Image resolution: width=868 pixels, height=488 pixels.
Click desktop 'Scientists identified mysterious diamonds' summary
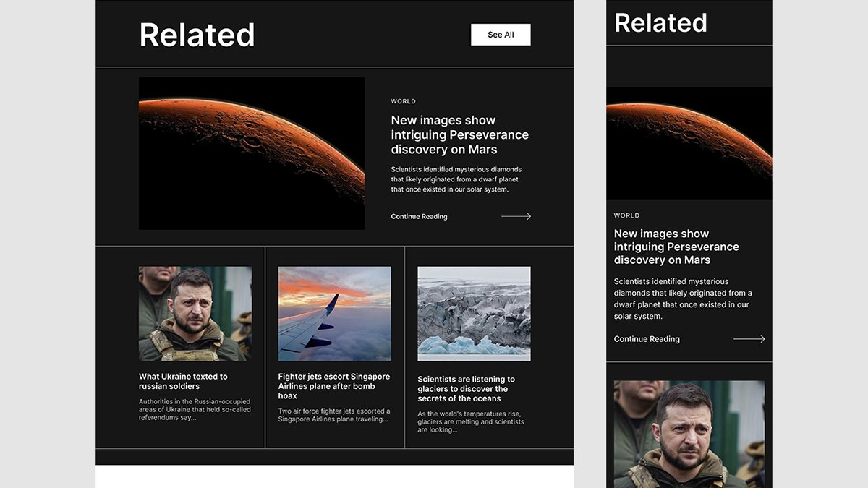click(456, 179)
